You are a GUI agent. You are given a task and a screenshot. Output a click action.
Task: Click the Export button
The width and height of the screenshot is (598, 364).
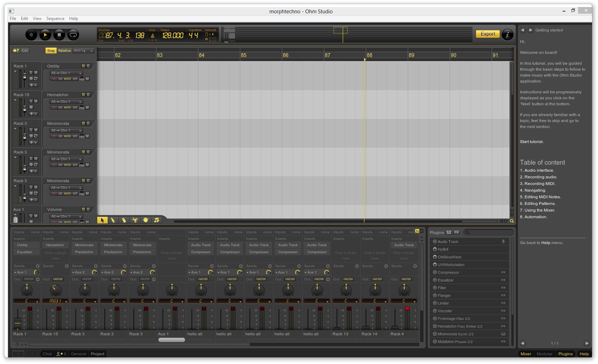(488, 34)
